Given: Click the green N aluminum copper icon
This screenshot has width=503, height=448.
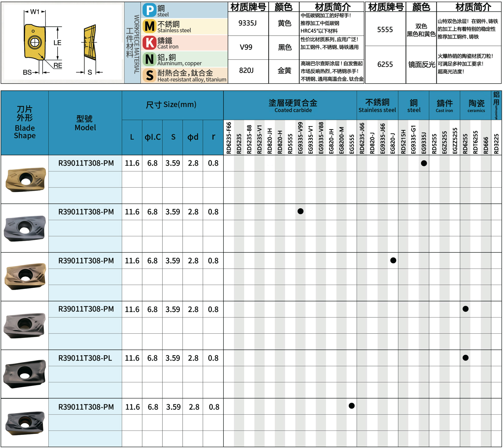Looking at the screenshot, I should coord(149,59).
